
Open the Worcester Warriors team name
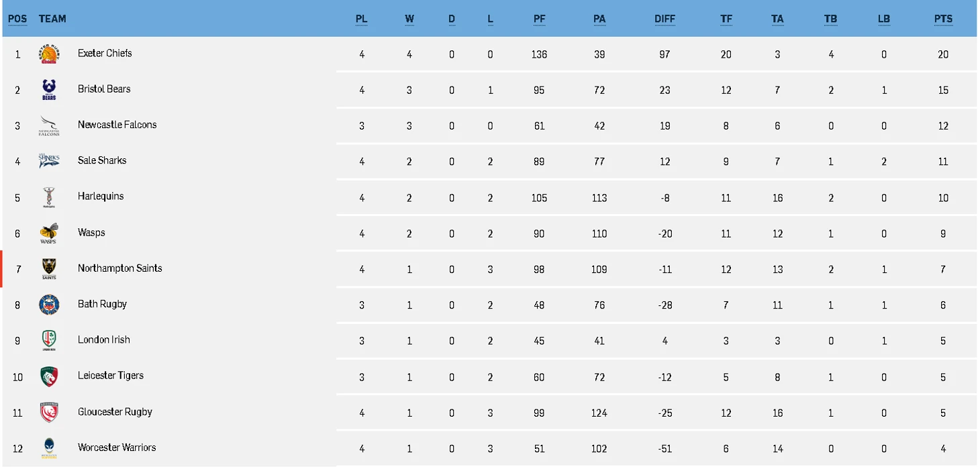pos(117,448)
